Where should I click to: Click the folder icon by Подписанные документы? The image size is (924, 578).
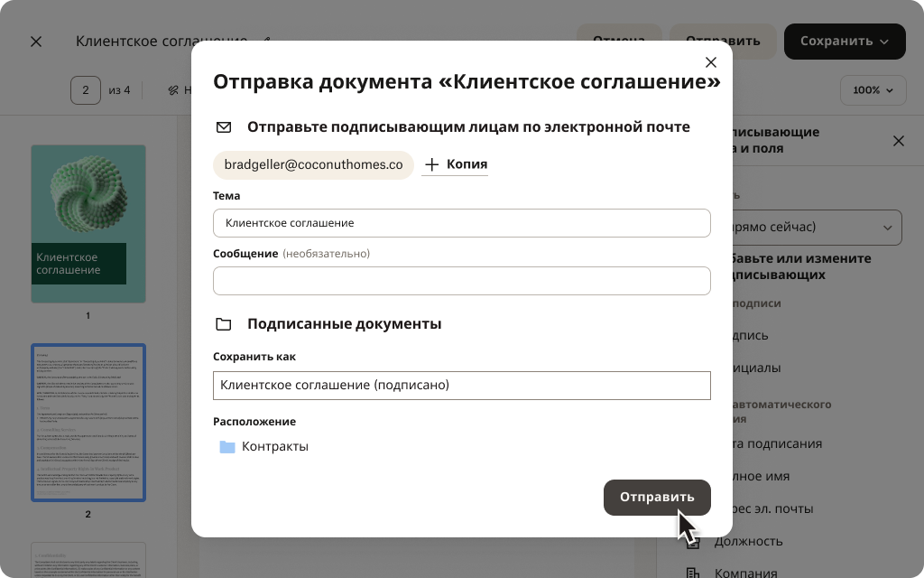coord(224,324)
